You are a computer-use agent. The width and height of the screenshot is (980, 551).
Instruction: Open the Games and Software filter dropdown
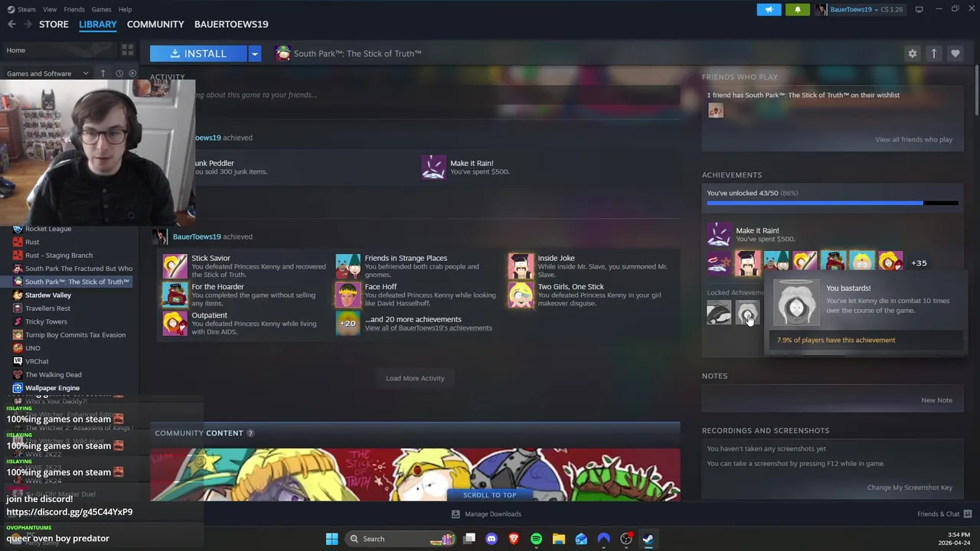pyautogui.click(x=47, y=73)
